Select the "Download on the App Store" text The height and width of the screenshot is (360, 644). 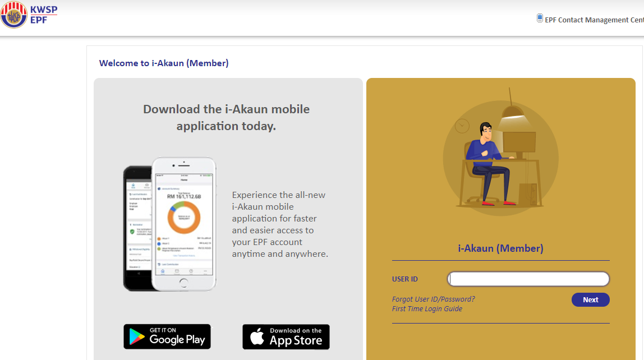tap(296, 336)
